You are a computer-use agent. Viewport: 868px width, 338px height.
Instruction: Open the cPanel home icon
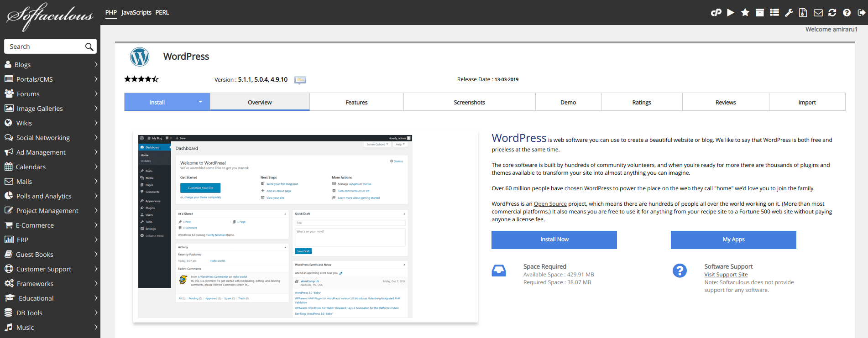pos(716,12)
